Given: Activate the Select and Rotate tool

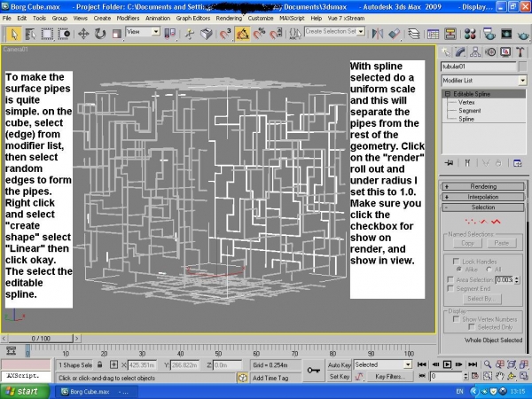Looking at the screenshot, I should (100, 34).
